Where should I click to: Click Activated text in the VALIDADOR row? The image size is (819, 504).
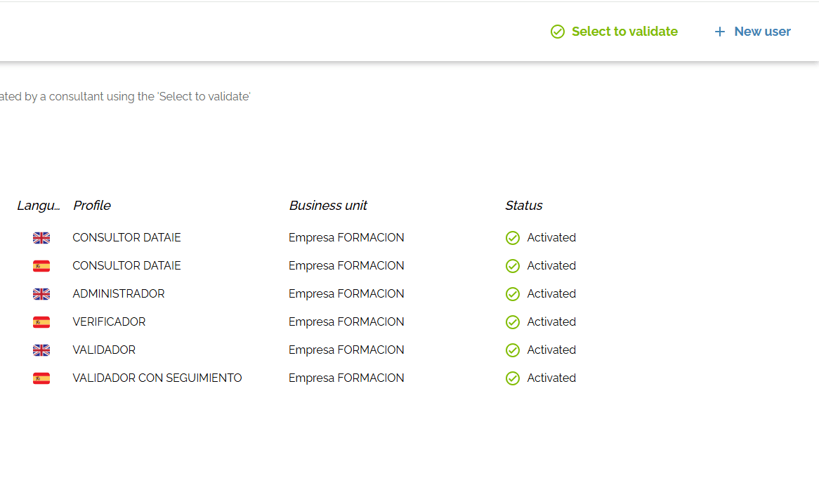(551, 350)
